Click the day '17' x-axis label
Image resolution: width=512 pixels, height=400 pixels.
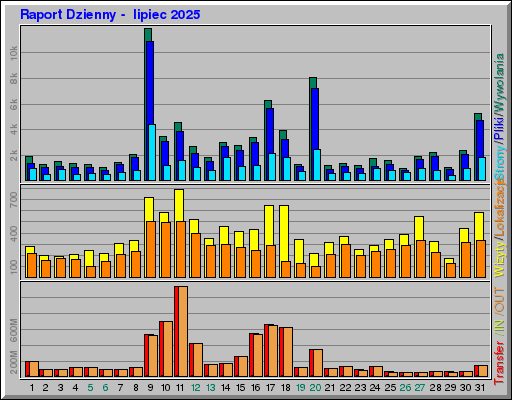tap(271, 388)
